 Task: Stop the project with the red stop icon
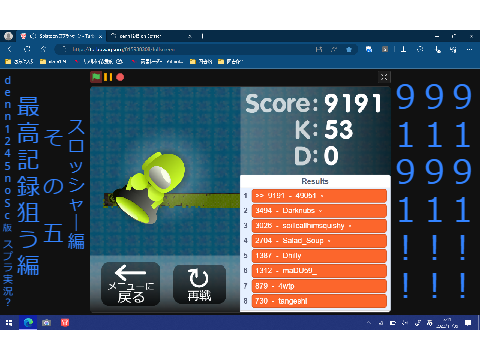coord(120,77)
